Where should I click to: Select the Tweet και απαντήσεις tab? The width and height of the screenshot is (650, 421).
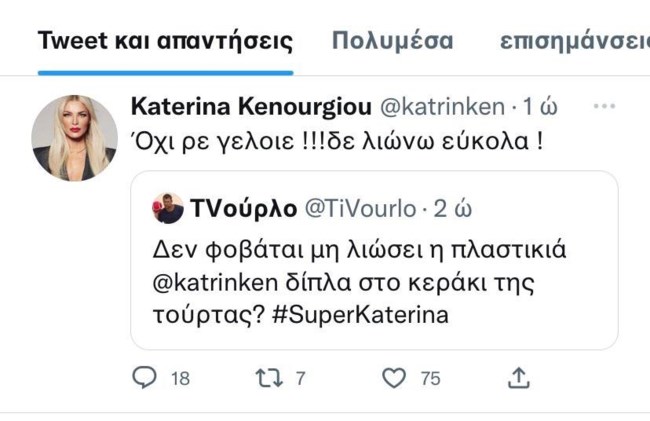coord(165,41)
